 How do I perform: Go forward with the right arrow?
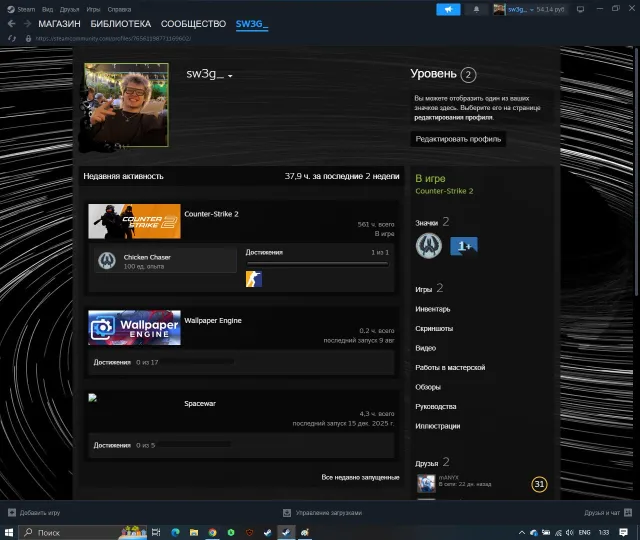(x=27, y=24)
